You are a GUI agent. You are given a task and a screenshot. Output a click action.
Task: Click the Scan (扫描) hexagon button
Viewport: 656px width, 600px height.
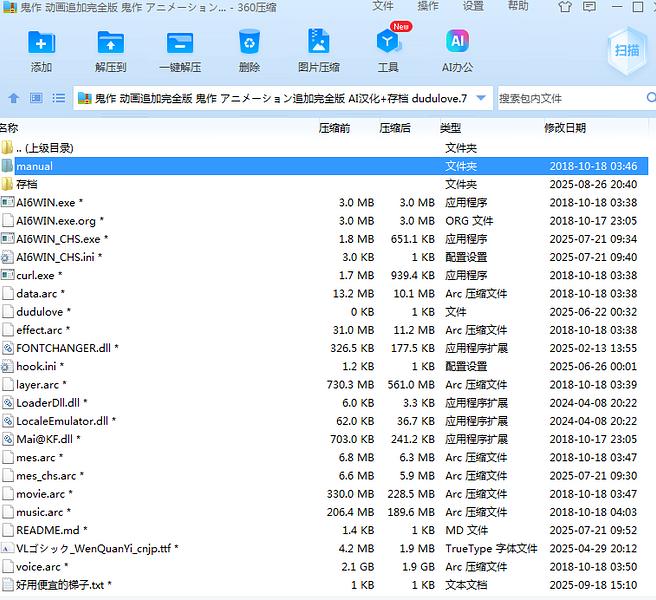[x=626, y=50]
